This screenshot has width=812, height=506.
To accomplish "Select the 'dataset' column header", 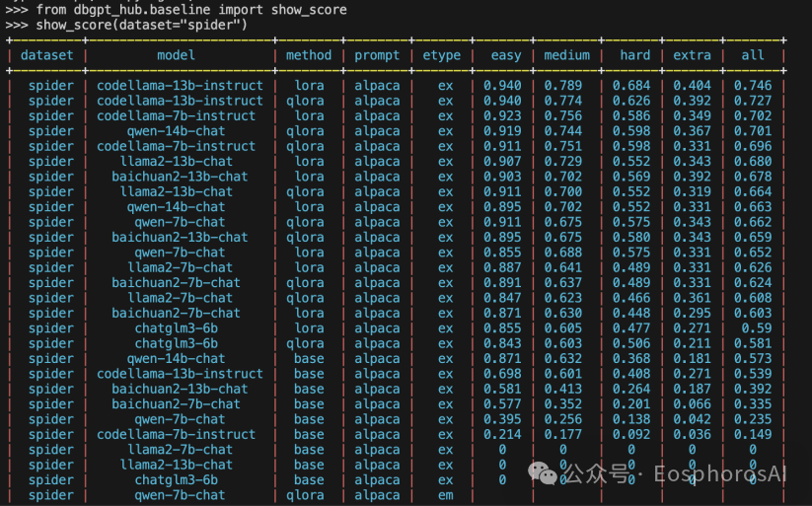I will pos(46,55).
